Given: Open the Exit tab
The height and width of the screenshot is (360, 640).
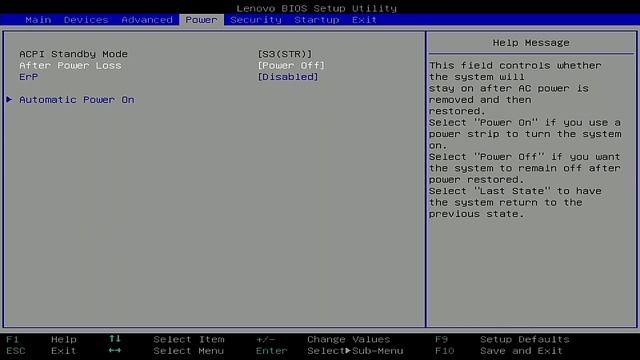Looking at the screenshot, I should (x=364, y=20).
